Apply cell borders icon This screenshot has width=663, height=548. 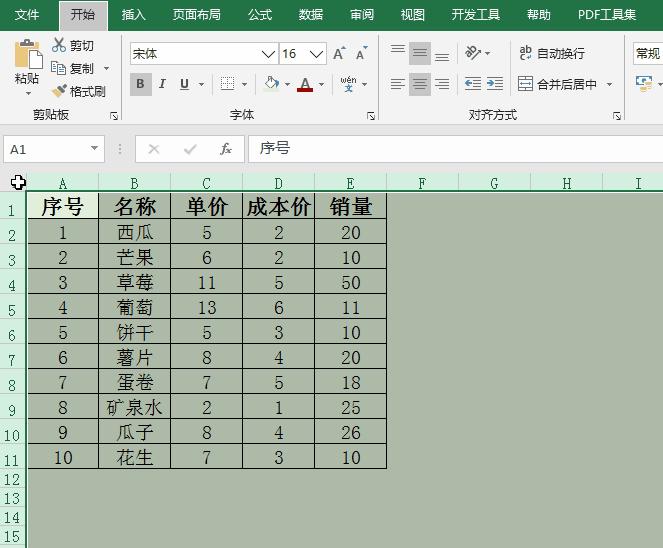tap(227, 84)
